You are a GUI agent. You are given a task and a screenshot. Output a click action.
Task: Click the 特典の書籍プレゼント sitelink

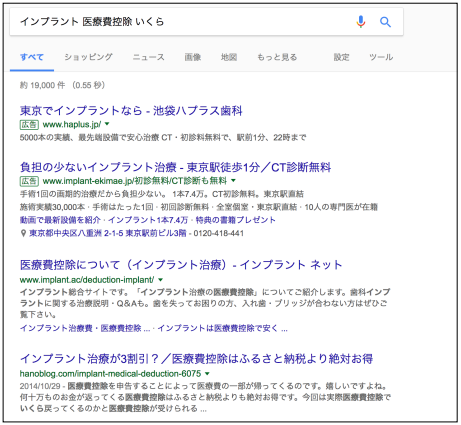236,220
